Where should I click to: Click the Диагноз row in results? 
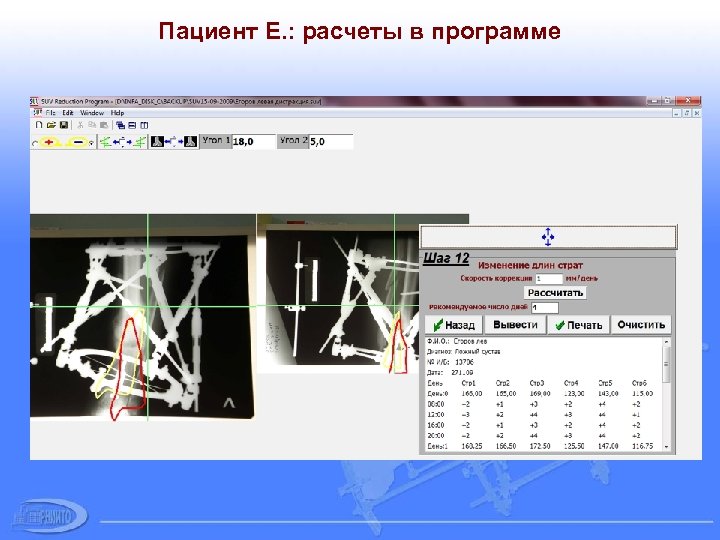[x=463, y=352]
